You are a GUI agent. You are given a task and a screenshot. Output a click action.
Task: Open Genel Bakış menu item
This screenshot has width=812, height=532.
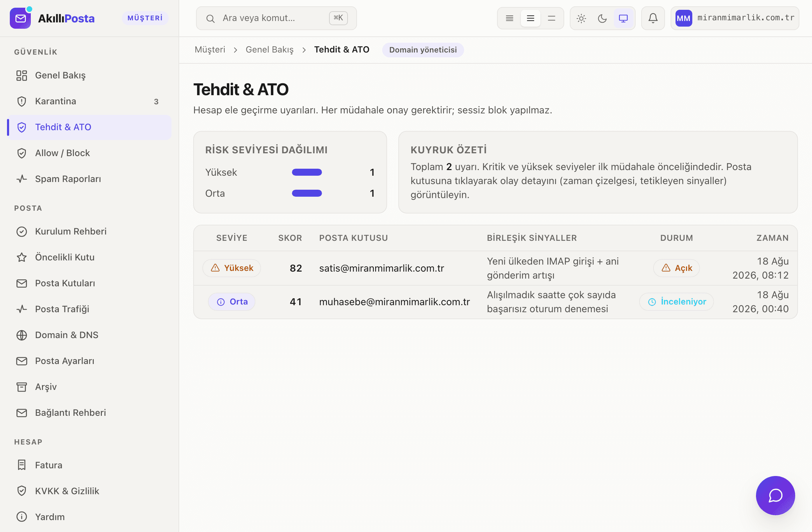click(x=89, y=75)
